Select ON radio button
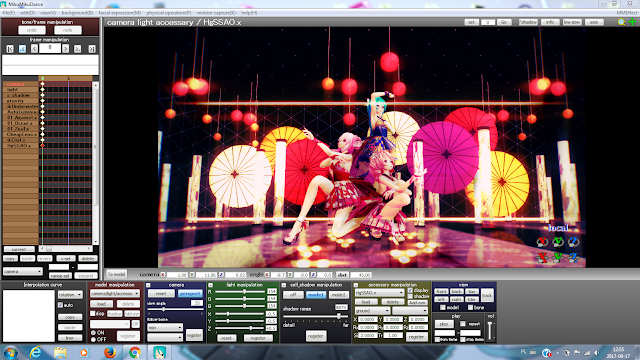640x360 pixels. [93, 333]
